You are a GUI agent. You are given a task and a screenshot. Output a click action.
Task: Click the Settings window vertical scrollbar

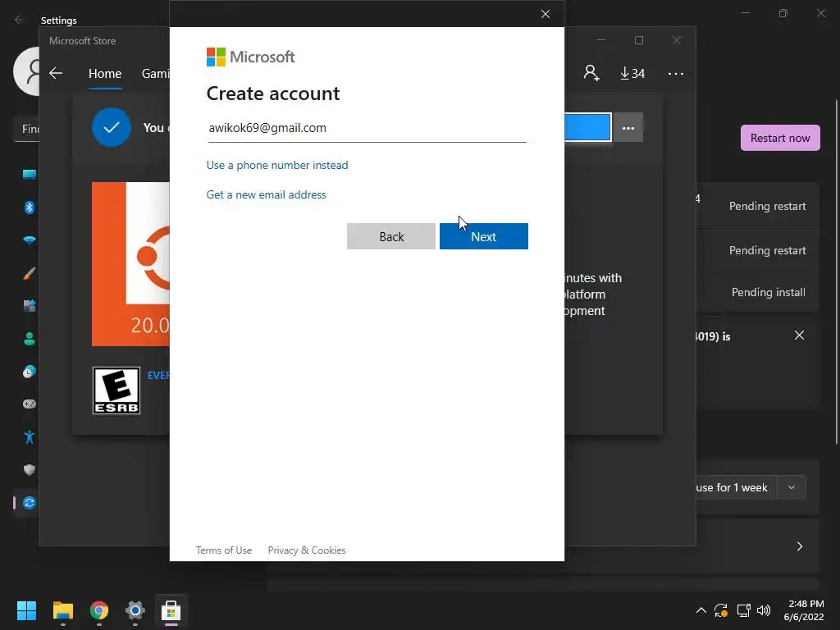tap(837, 272)
